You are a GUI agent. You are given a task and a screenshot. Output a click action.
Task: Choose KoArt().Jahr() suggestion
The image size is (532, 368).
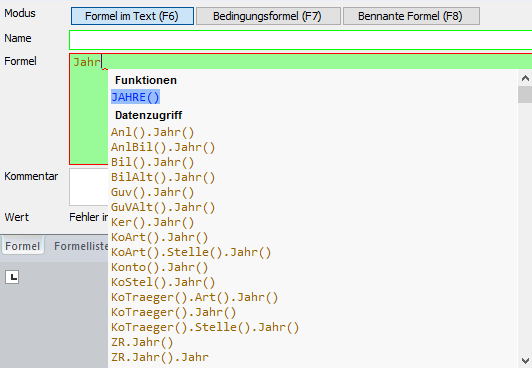pos(159,237)
